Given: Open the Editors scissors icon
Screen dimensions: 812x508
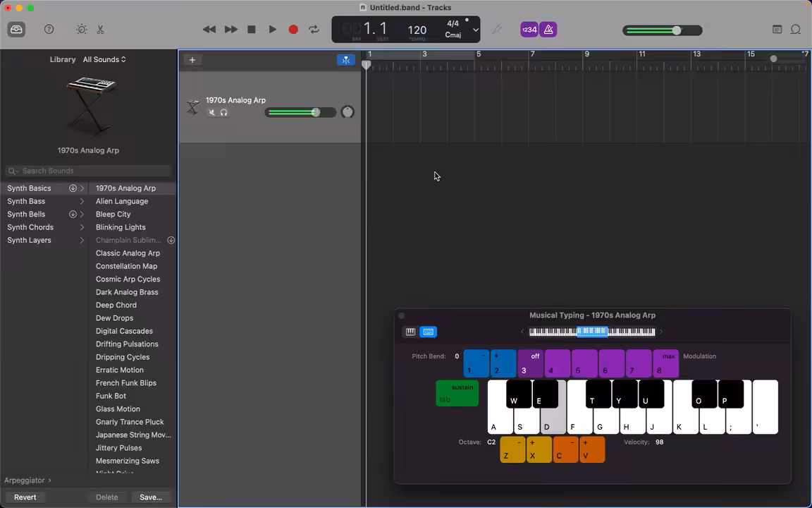Looking at the screenshot, I should tap(101, 30).
